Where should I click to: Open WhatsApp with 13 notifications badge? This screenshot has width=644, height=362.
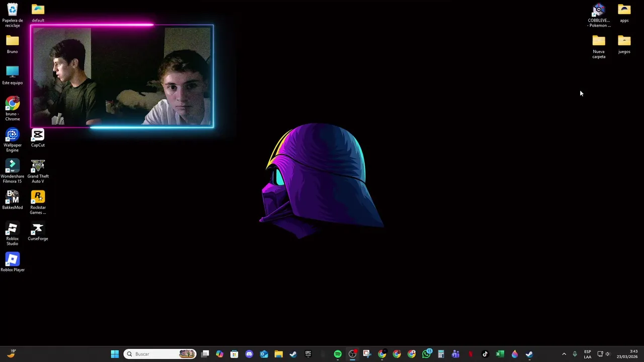(426, 354)
